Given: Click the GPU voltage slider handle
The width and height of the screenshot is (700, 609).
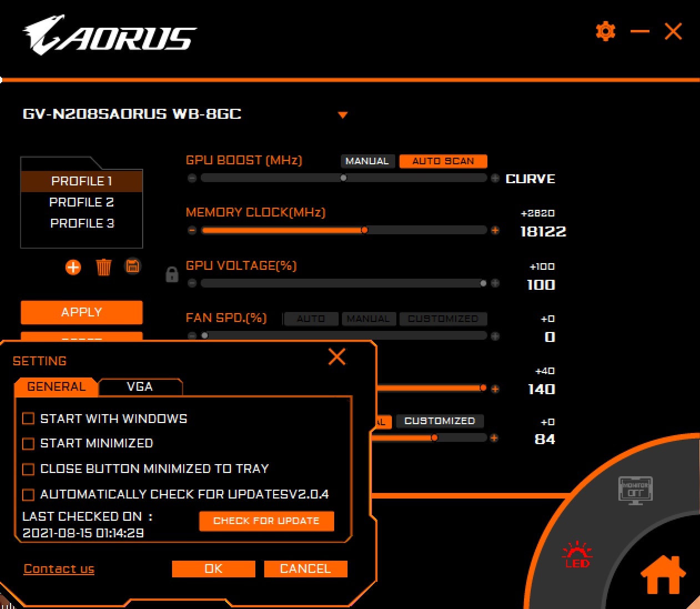Looking at the screenshot, I should (x=483, y=283).
